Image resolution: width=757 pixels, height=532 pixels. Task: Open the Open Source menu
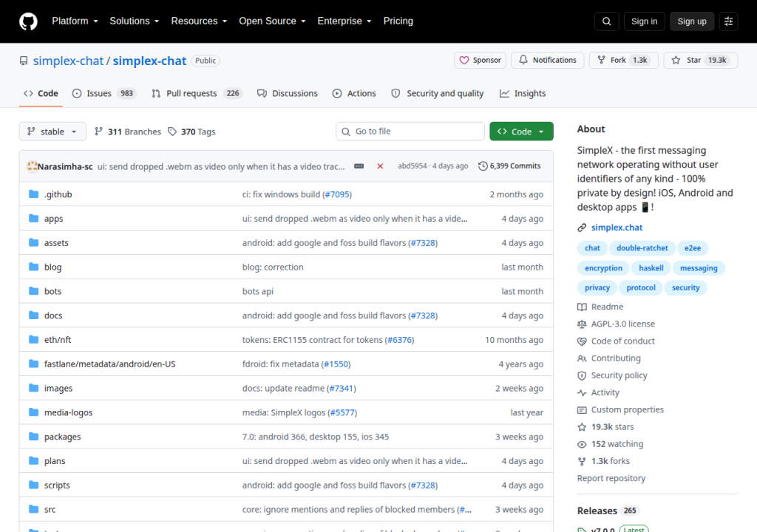point(272,21)
